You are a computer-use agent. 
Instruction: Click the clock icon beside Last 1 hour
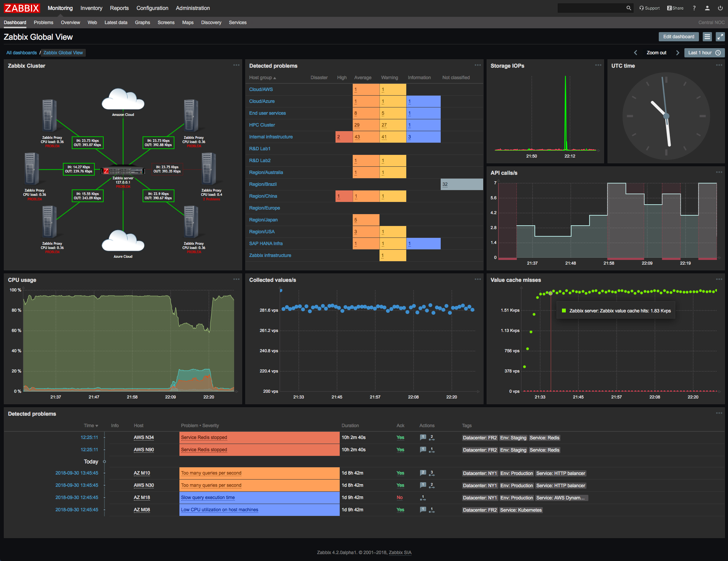(718, 52)
